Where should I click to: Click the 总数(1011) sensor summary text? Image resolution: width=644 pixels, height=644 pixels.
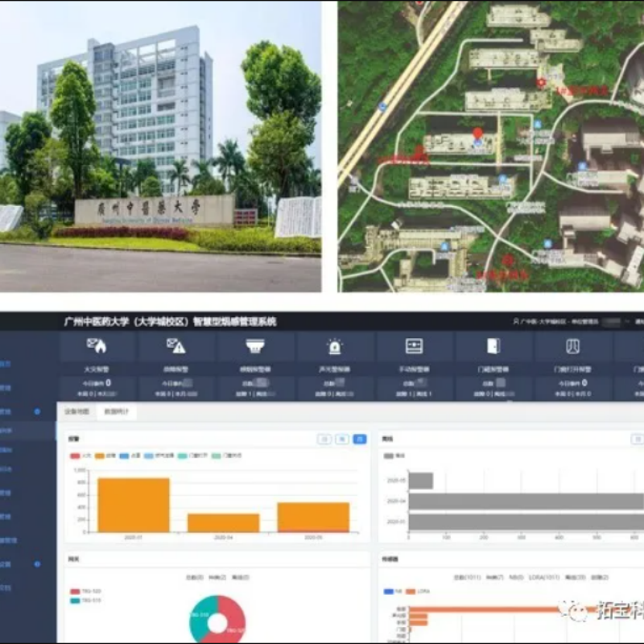(x=468, y=577)
